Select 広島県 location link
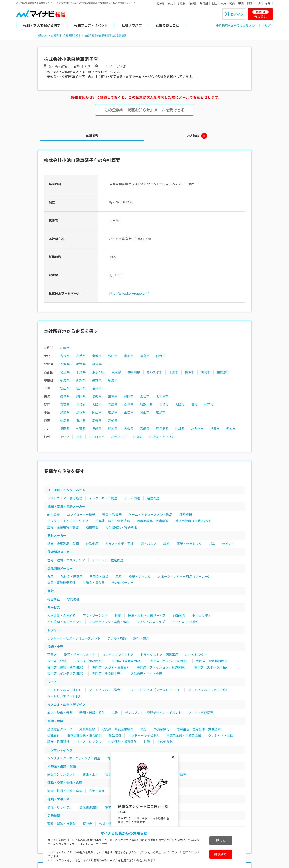Screen dimensions: 289x868 pos(113,413)
